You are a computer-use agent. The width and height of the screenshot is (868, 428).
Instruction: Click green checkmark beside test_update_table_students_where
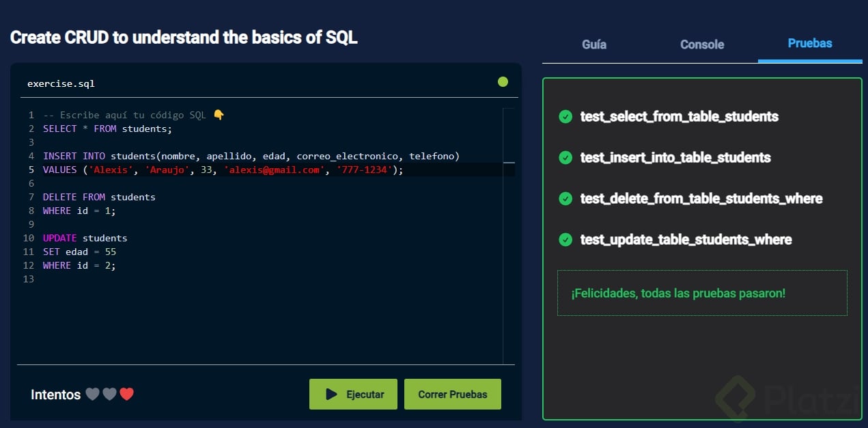[x=565, y=240]
